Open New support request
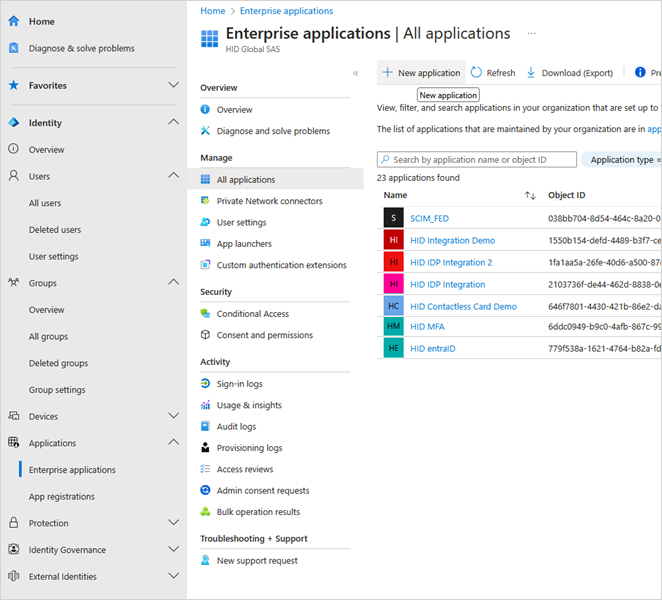662x600 pixels. [257, 560]
